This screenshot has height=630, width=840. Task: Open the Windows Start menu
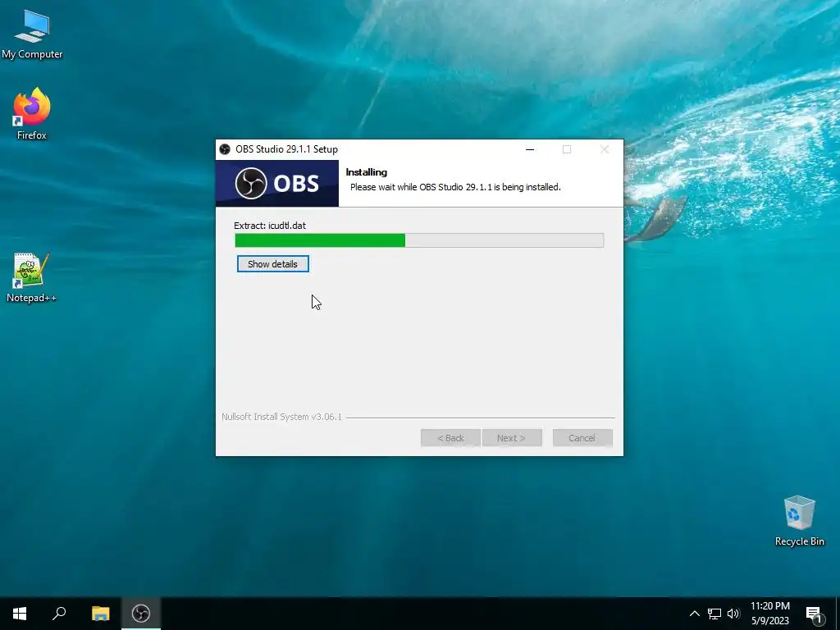[20, 614]
